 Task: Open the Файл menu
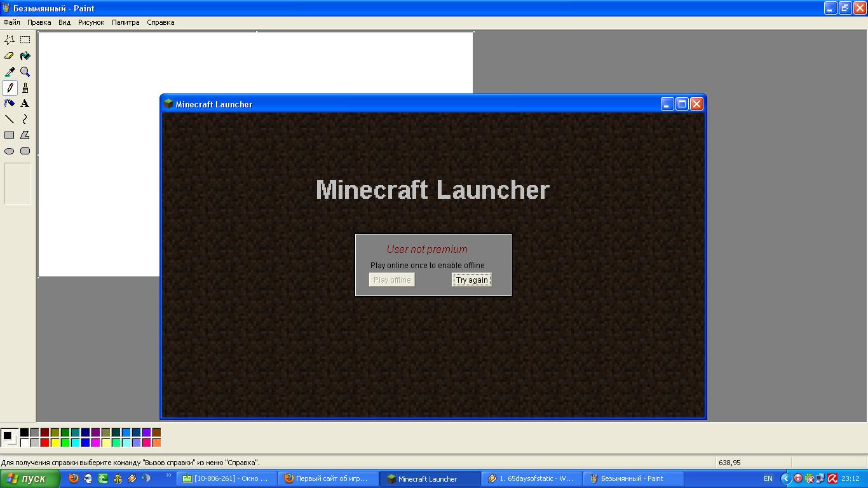click(11, 22)
